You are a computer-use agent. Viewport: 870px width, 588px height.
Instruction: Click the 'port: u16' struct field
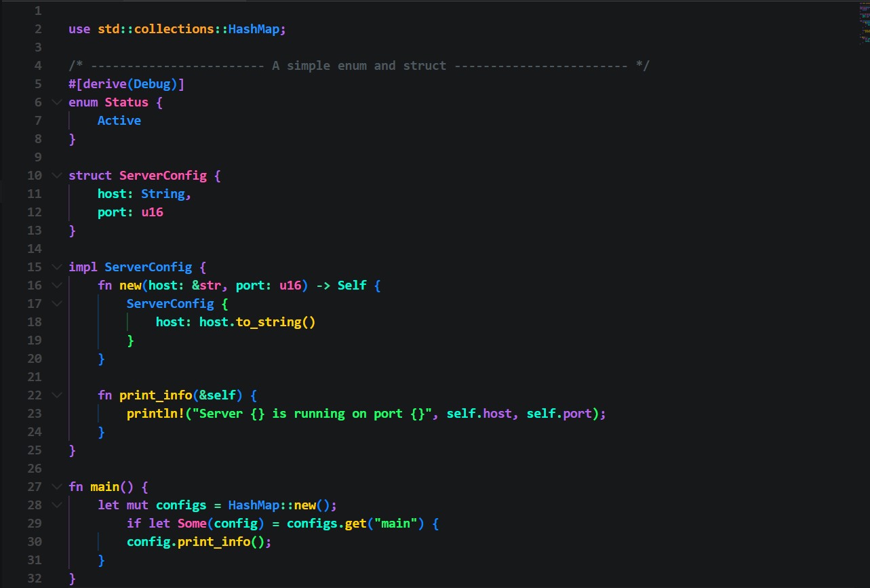[130, 212]
